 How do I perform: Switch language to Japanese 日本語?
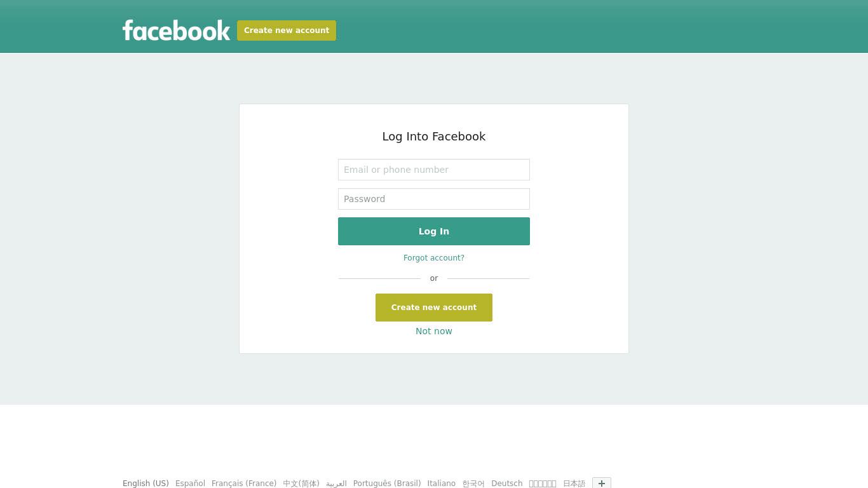574,484
